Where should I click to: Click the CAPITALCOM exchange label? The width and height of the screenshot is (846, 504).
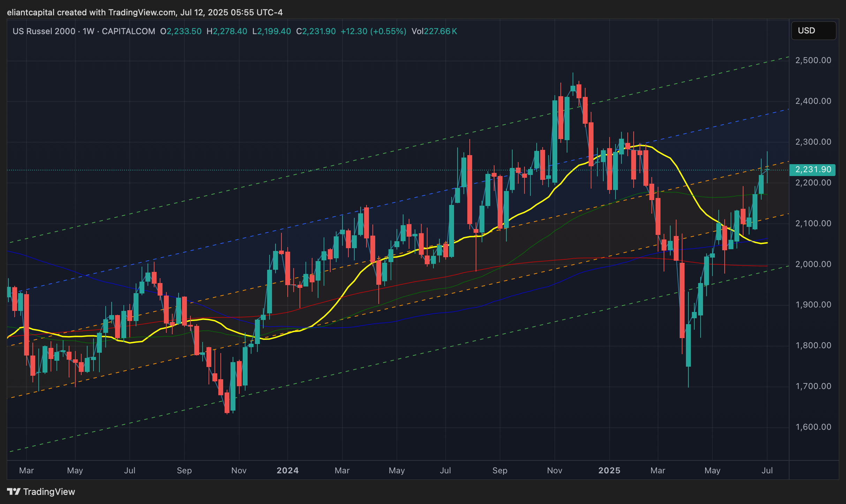click(128, 31)
